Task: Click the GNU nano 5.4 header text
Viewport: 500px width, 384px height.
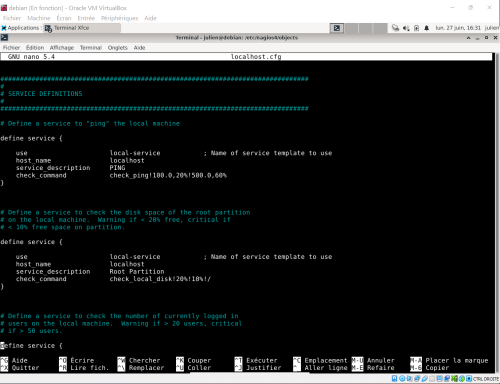Action: coord(31,57)
